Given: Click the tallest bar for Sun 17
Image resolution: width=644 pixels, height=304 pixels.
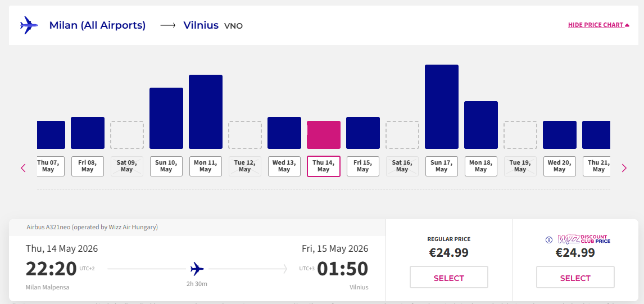Looking at the screenshot, I should (x=442, y=107).
